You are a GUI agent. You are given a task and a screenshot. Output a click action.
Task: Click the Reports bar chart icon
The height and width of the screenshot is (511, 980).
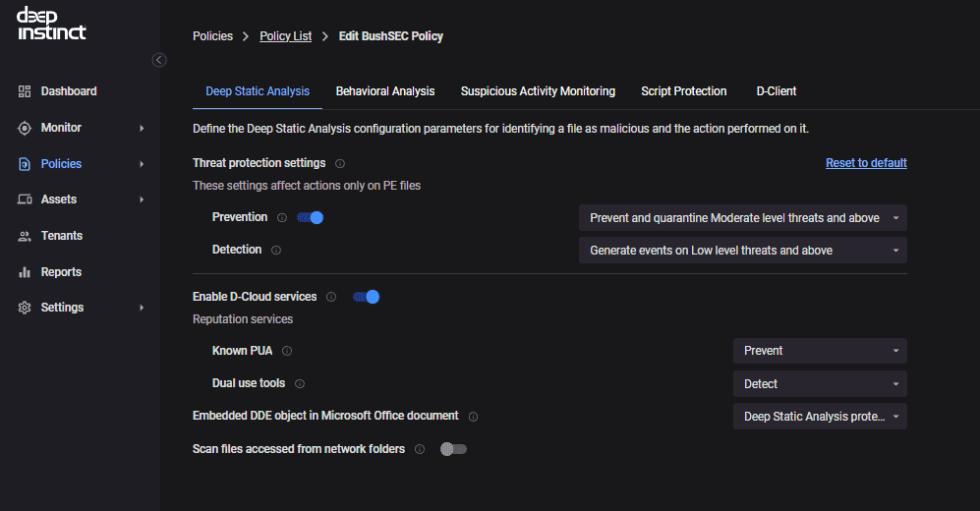tap(25, 272)
